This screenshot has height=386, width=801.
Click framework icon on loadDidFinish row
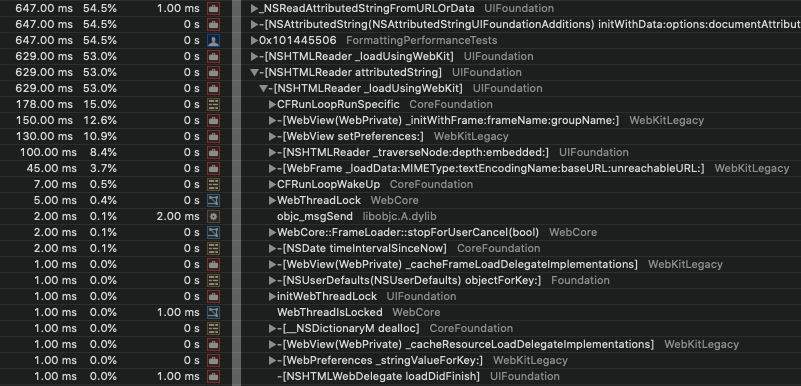[214, 376]
